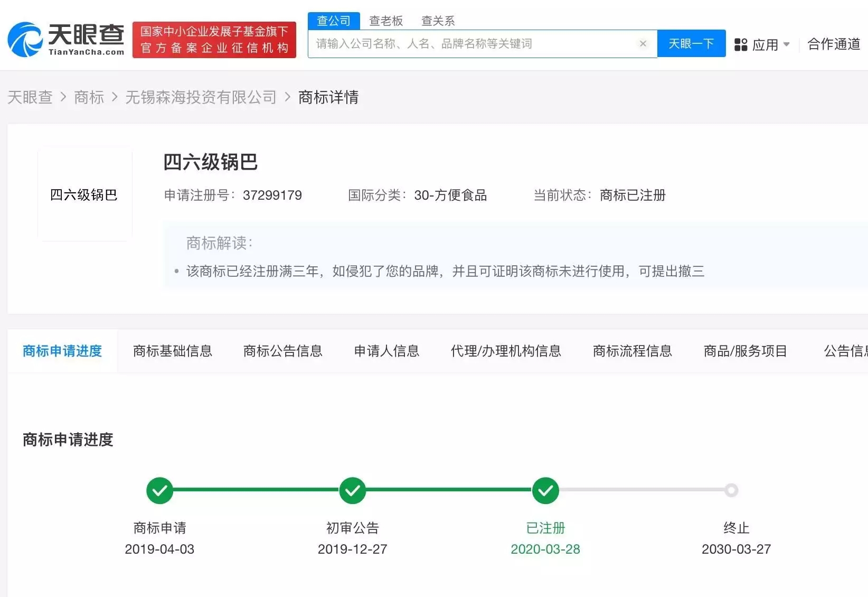Switch to the 商标基础信息 tab
Screen dimensions: 868x597
coord(173,351)
